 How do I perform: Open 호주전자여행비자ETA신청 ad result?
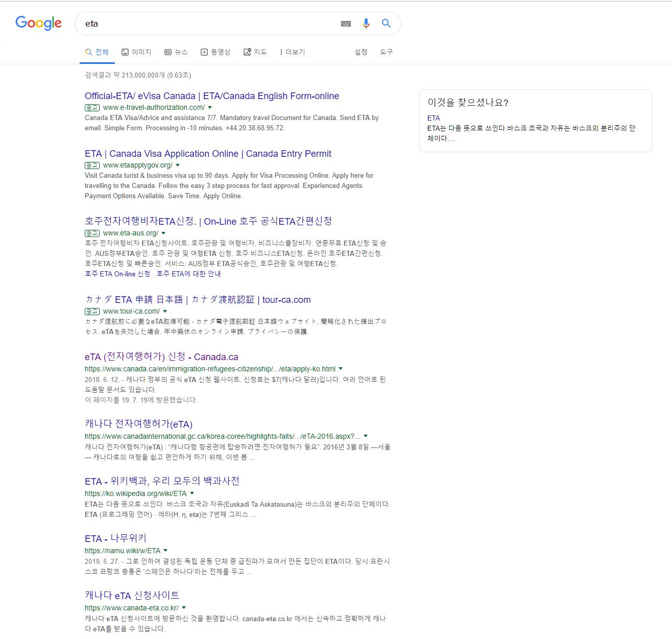pos(208,221)
